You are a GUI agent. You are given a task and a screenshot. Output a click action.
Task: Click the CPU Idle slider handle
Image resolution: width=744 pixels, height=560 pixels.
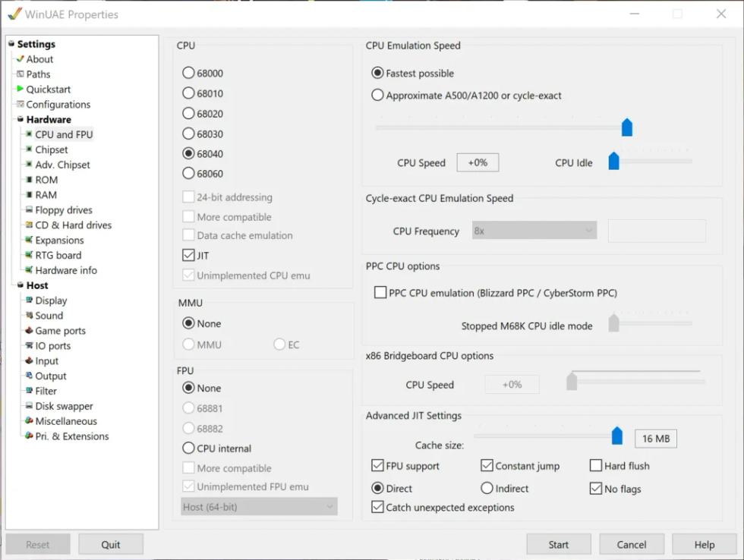point(613,161)
